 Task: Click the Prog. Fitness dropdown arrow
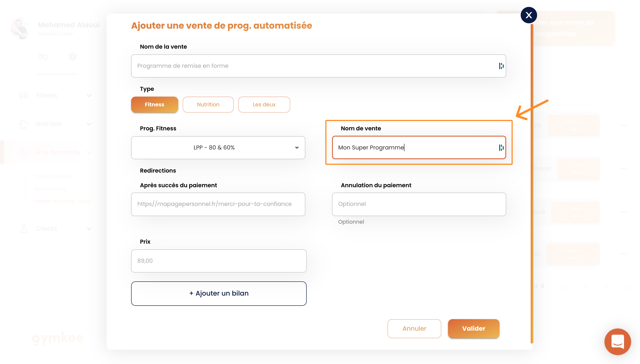click(297, 148)
